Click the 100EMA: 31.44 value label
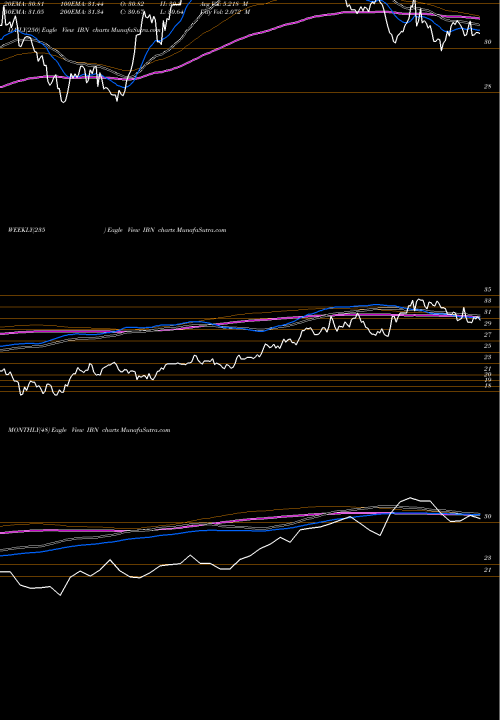 tap(81, 3)
